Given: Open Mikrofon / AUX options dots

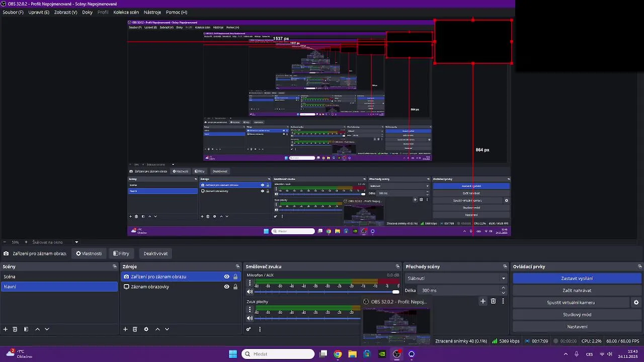Looking at the screenshot, I should click(250, 283).
